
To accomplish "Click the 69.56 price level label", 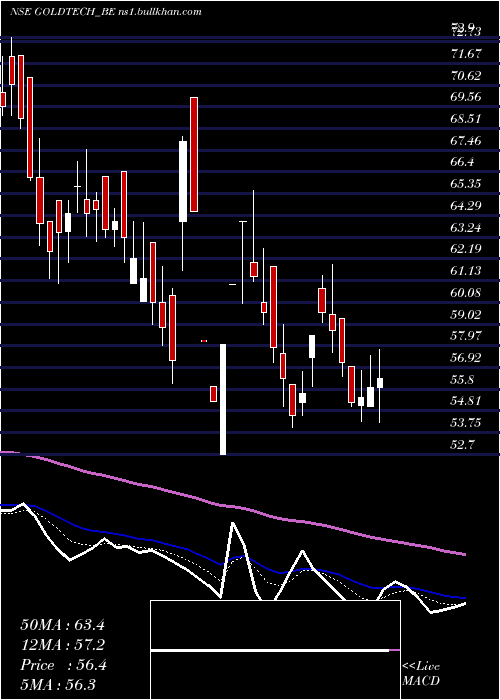I will pyautogui.click(x=466, y=97).
